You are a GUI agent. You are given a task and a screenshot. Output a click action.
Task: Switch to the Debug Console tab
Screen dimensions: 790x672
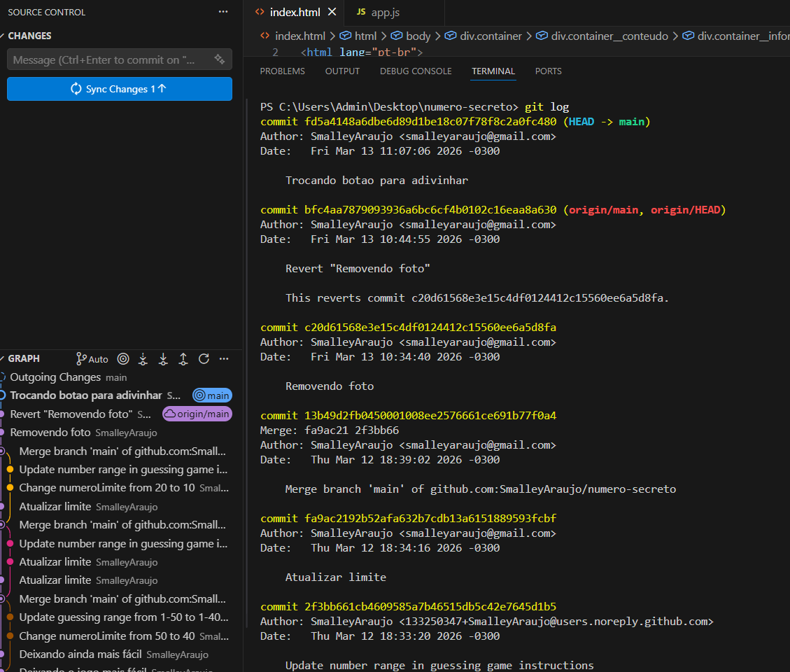pyautogui.click(x=416, y=71)
